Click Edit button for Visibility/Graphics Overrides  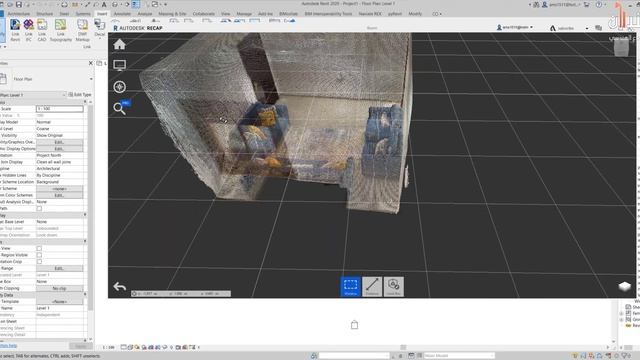60,142
